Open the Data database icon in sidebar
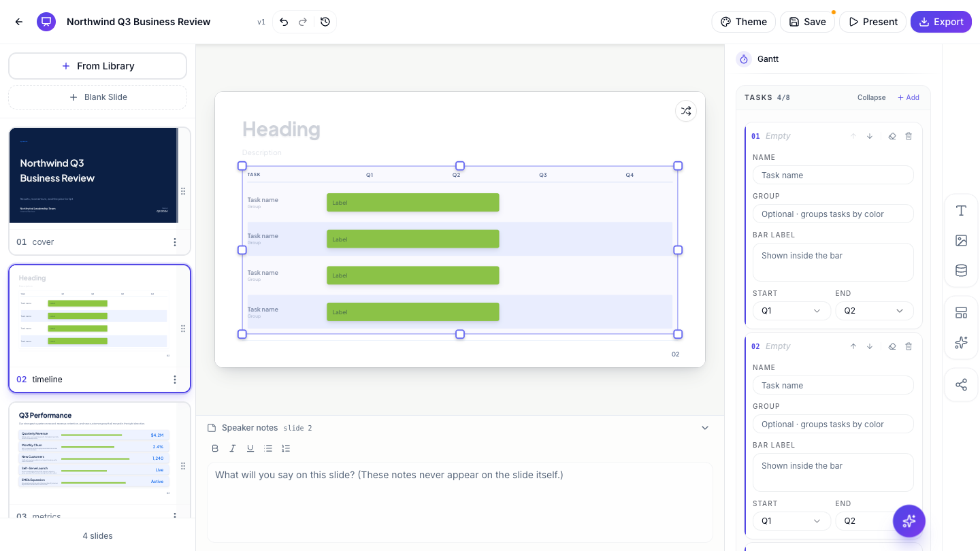 pos(961,271)
